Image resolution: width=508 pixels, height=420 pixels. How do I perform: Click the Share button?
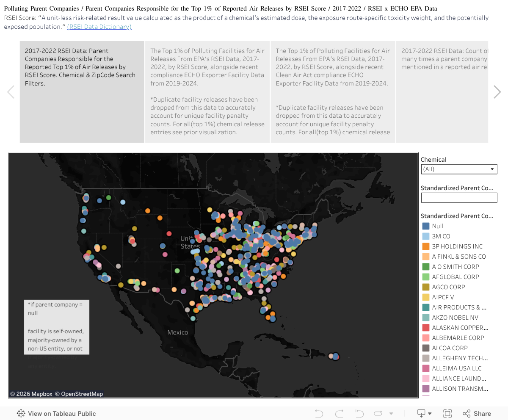(x=477, y=414)
